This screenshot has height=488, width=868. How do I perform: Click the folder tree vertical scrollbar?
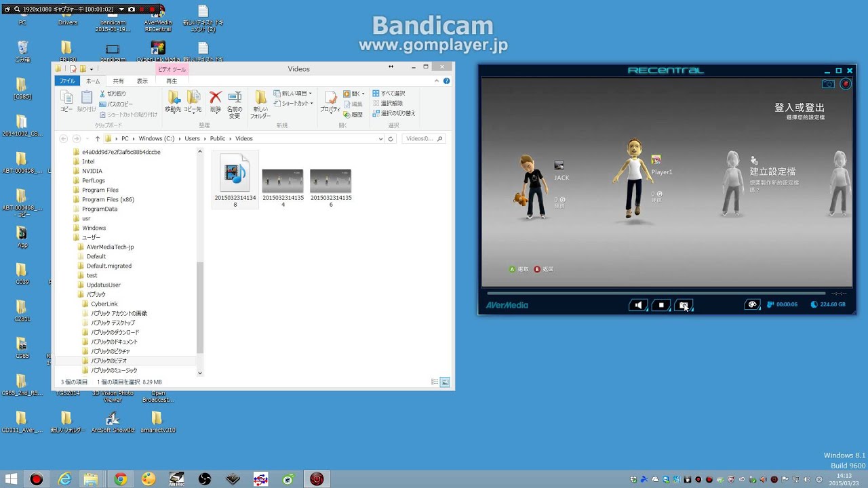pos(200,308)
